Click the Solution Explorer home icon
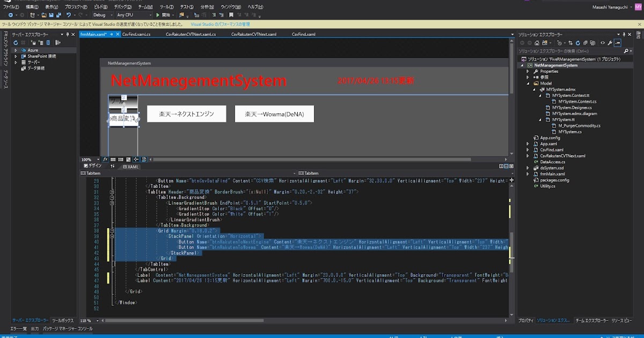Image resolution: width=644 pixels, height=338 pixels. pos(537,42)
